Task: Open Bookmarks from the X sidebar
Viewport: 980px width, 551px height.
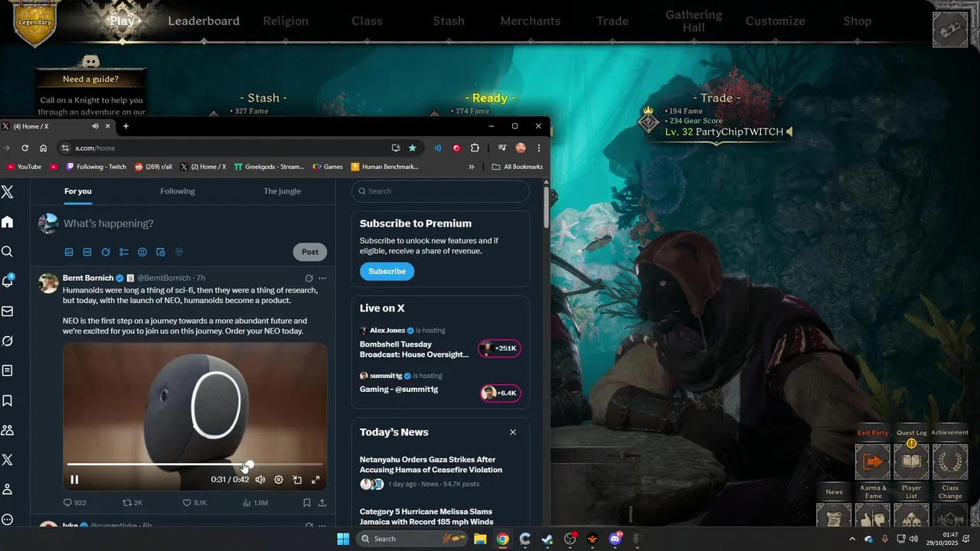Action: [8, 400]
